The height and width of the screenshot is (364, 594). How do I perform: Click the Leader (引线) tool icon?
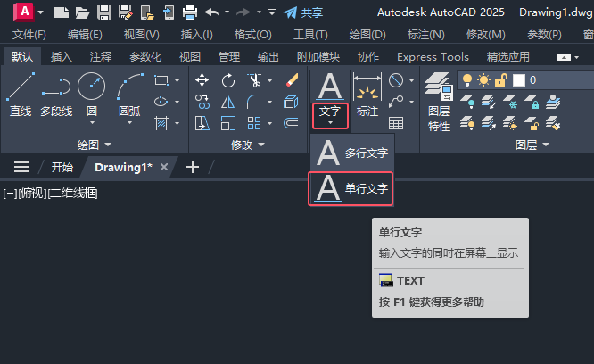pyautogui.click(x=396, y=102)
